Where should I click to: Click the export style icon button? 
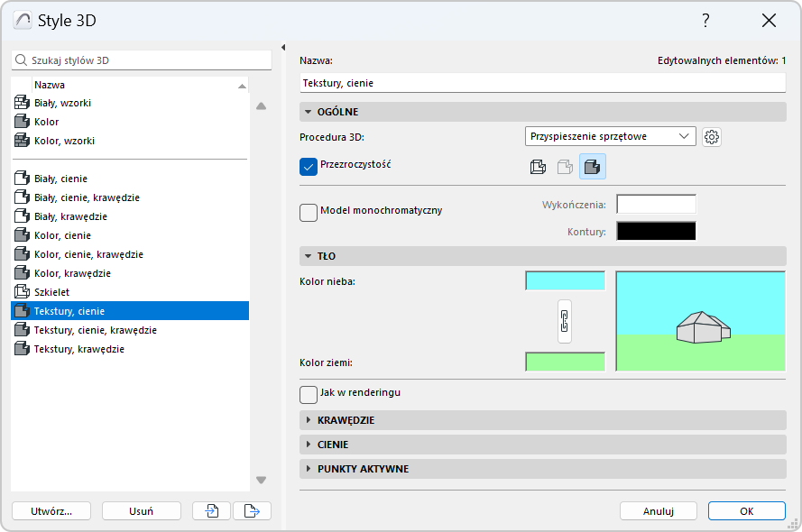tap(252, 511)
